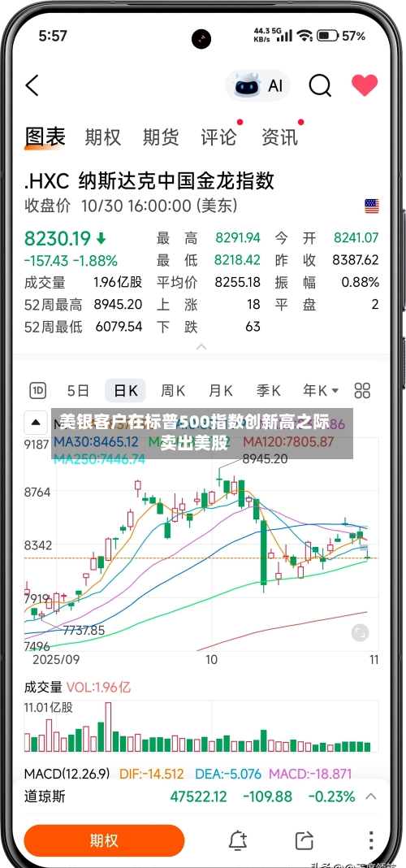Open the three-dot more menu
Image resolution: width=406 pixels, height=868 pixels.
[371, 841]
